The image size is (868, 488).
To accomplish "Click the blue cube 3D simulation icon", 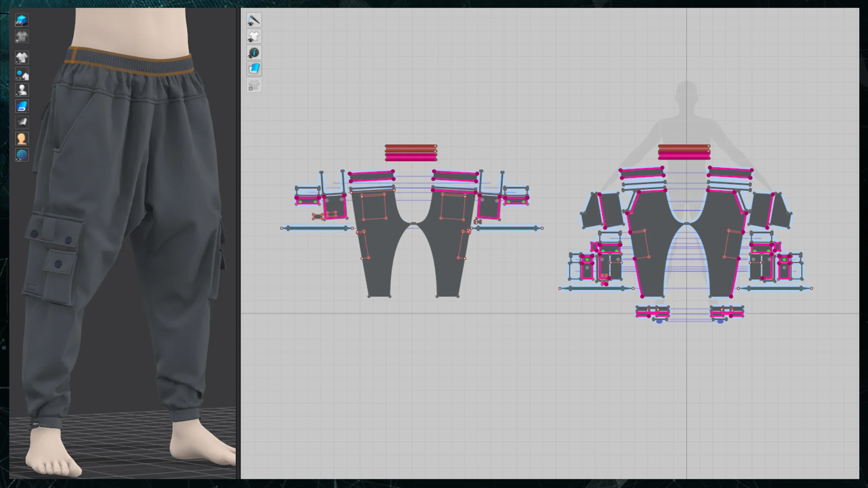I will click(x=22, y=20).
